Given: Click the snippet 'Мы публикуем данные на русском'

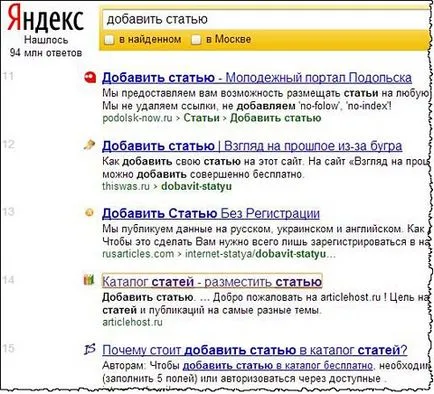Looking at the screenshot, I should tap(186, 229).
